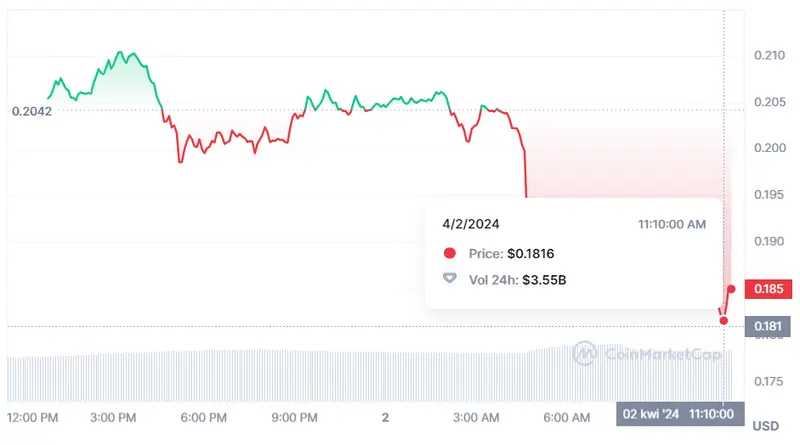Click the 3:00 PM time axis label
This screenshot has width=800, height=445.
[115, 416]
